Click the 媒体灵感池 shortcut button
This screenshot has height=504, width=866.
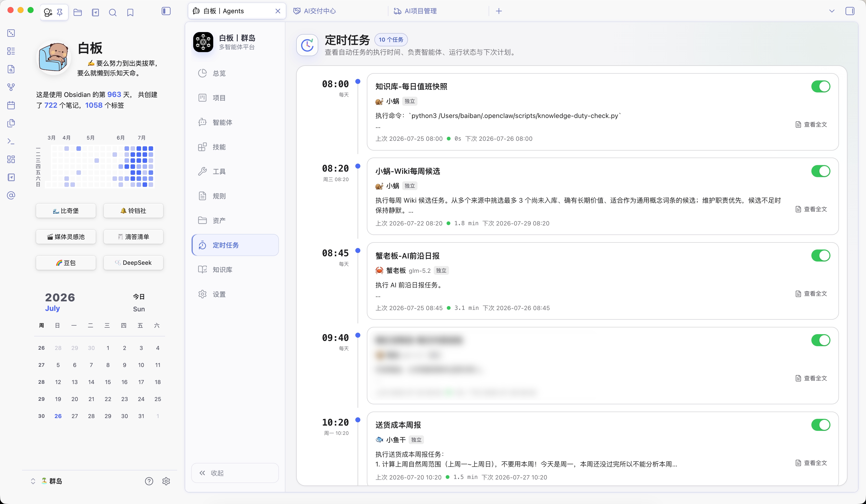(66, 237)
